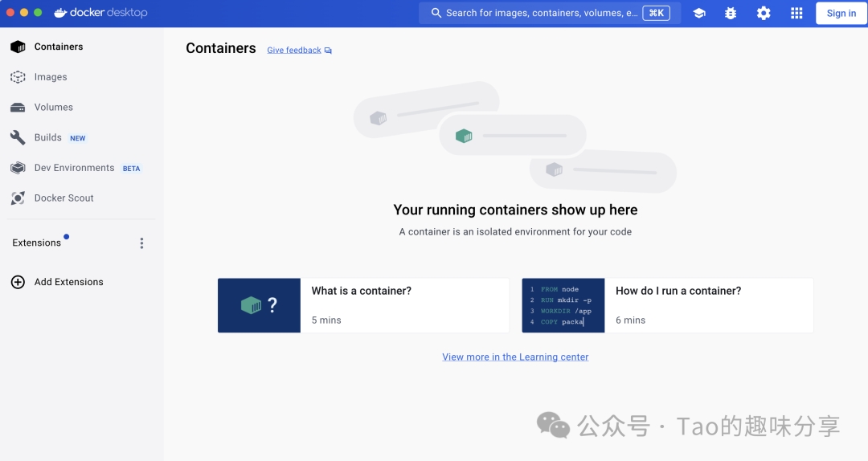This screenshot has height=461, width=868.
Task: Open the Give feedback link
Action: (x=294, y=51)
